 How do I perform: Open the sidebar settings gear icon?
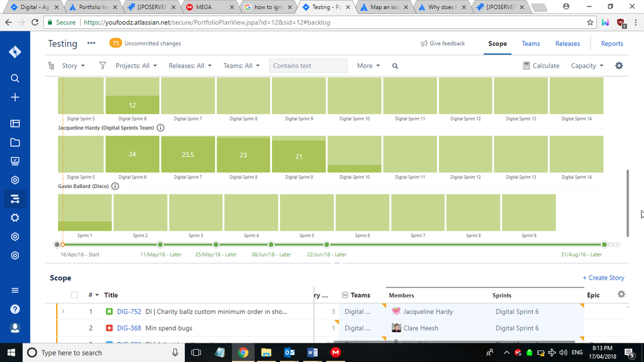(x=15, y=218)
